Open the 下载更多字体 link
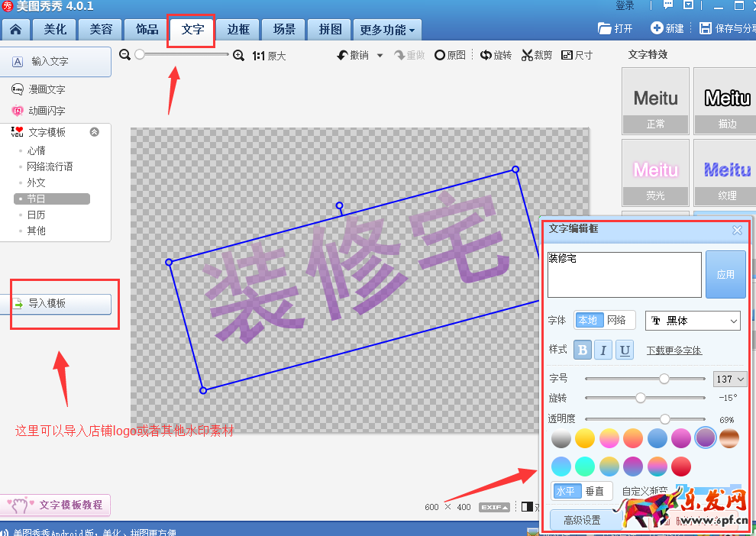The image size is (756, 536). pyautogui.click(x=672, y=350)
